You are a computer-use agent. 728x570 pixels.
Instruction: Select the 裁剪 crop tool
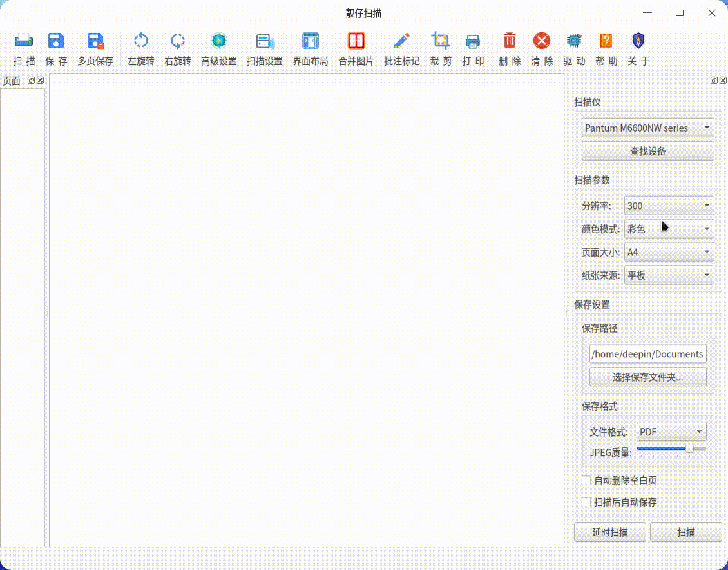tap(441, 41)
